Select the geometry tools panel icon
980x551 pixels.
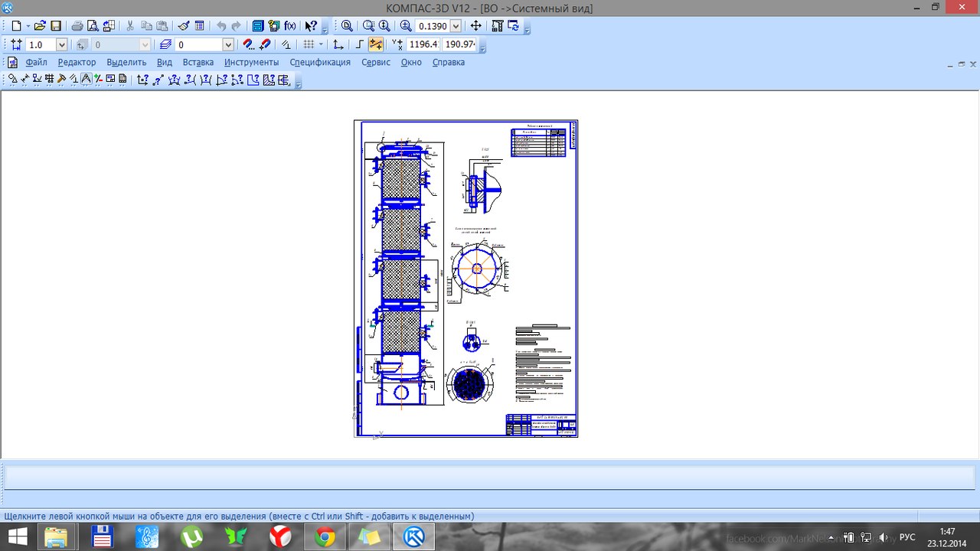pos(12,78)
